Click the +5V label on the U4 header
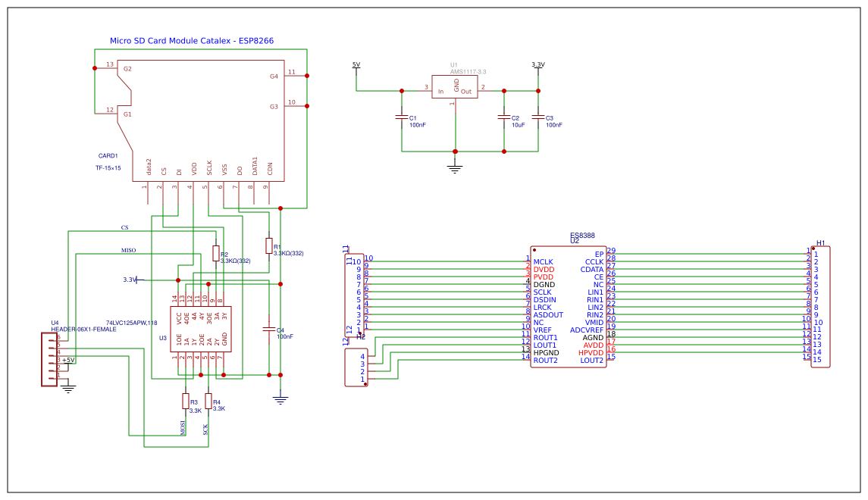 click(68, 360)
